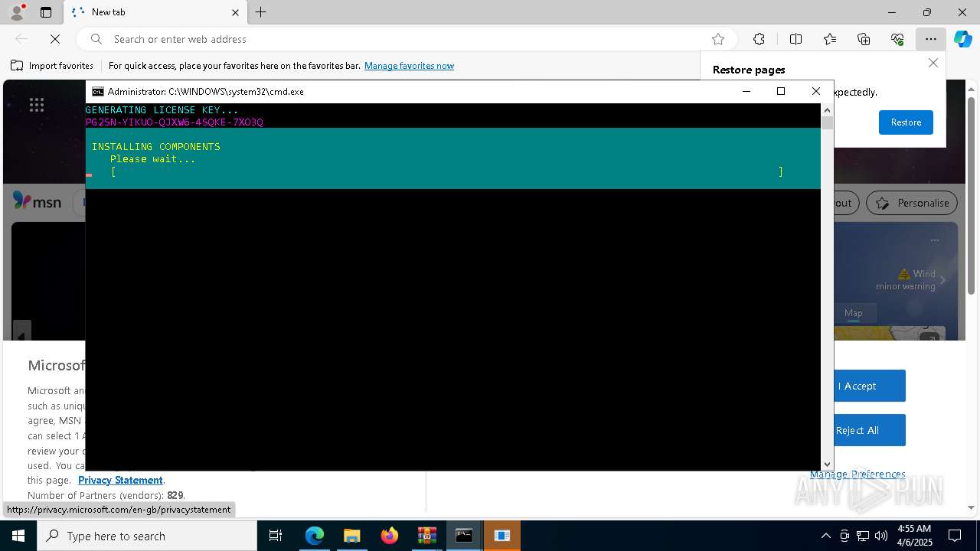
Task: Select the New tab tab
Action: pyautogui.click(x=155, y=12)
